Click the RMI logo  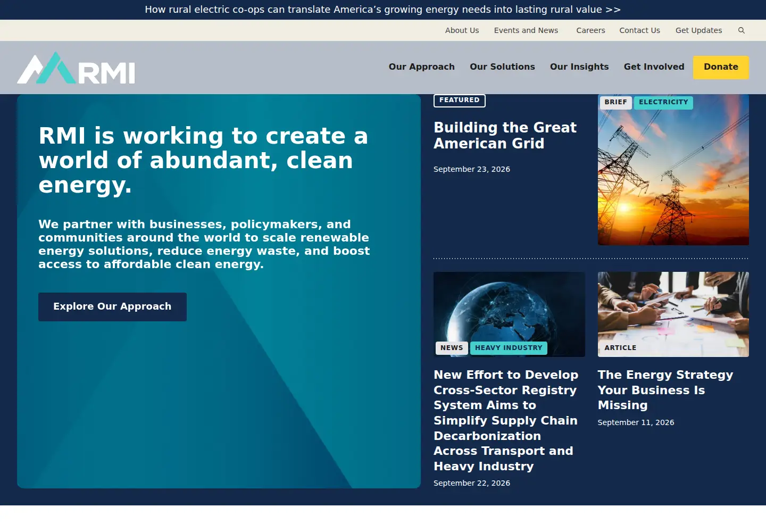pos(76,68)
